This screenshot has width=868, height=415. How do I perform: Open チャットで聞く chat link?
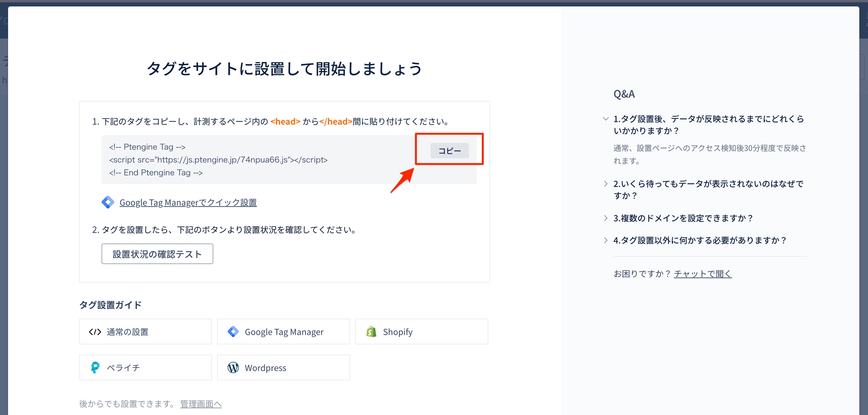[703, 274]
